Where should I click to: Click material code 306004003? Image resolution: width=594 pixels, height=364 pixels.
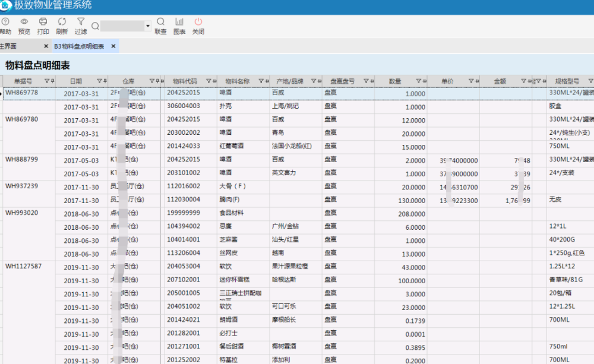184,106
